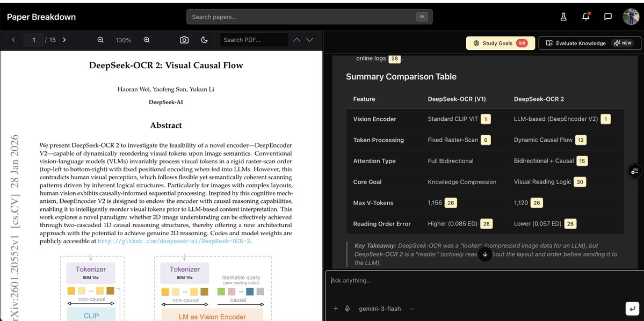Click the CLIP block in the diagram

point(91,315)
